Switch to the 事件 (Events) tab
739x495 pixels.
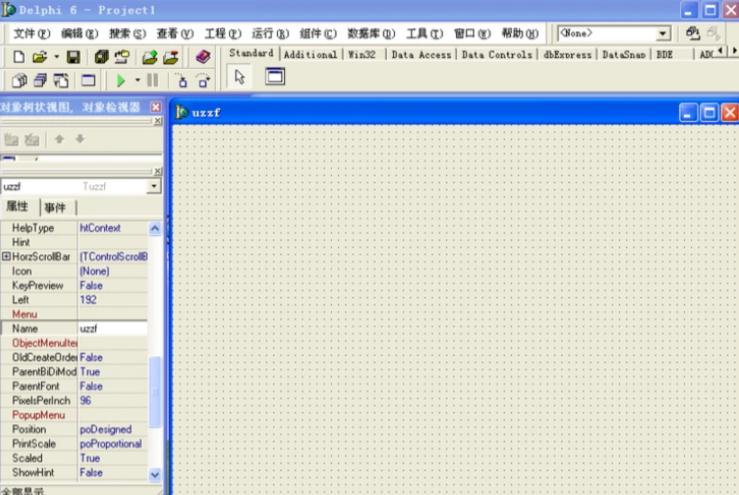click(x=55, y=207)
